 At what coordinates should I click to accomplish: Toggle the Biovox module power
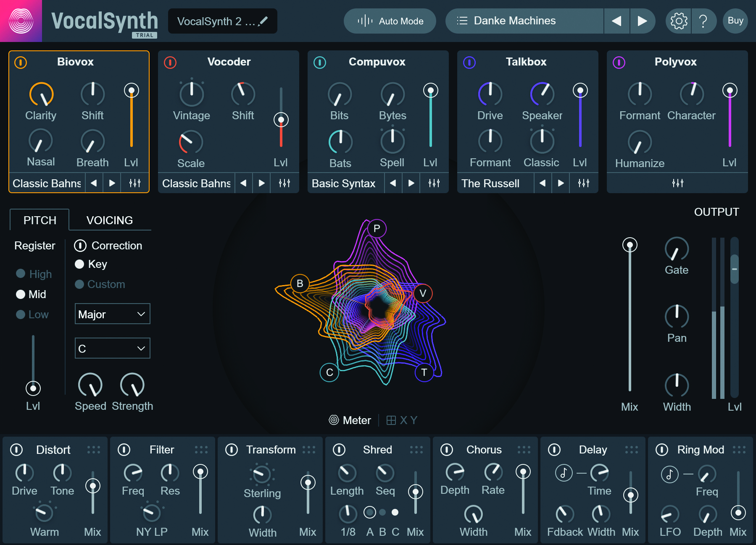tap(21, 63)
